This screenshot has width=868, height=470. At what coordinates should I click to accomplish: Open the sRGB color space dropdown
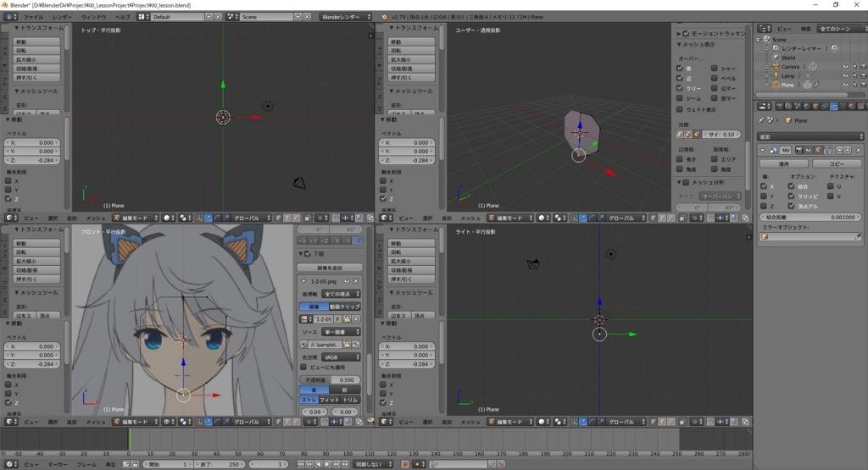342,357
